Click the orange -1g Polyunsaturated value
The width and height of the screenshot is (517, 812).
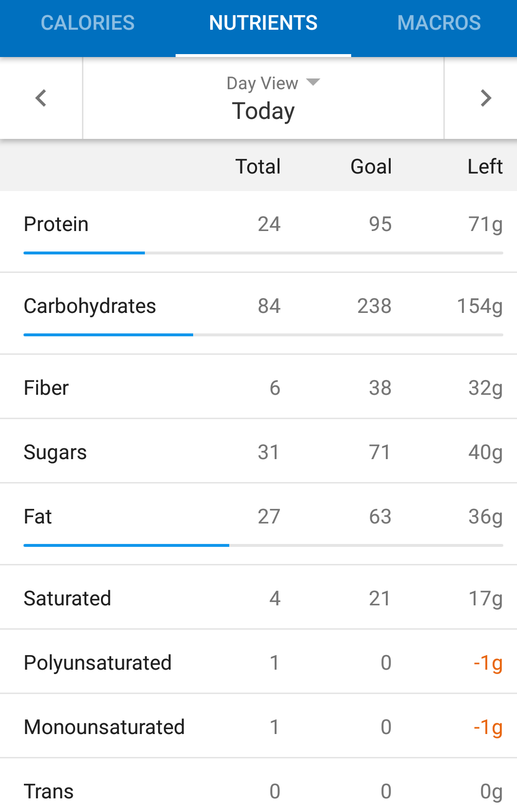pyautogui.click(x=488, y=663)
